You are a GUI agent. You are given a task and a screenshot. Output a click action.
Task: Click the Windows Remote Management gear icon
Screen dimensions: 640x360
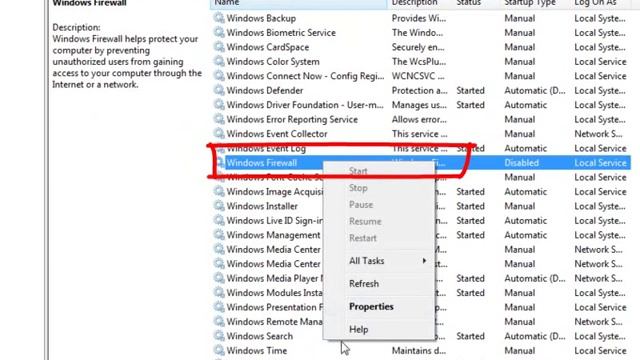click(x=219, y=322)
